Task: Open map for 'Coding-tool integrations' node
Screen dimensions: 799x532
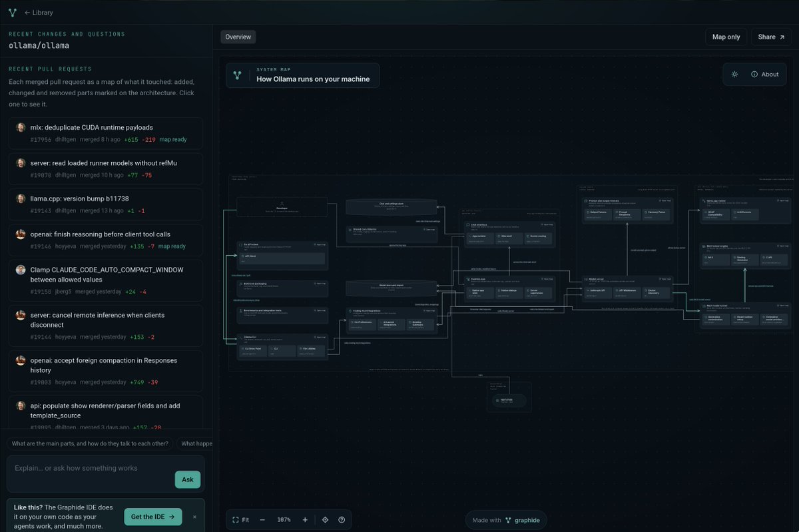Action: click(x=430, y=311)
